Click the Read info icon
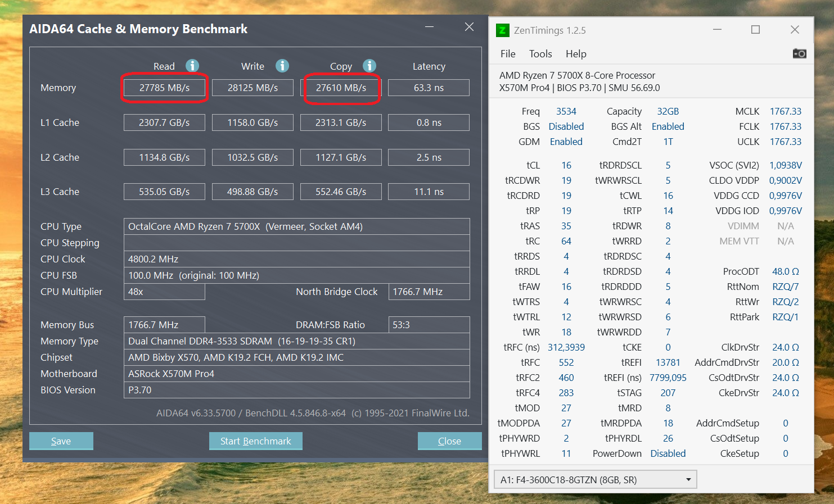This screenshot has height=504, width=834. (x=192, y=66)
